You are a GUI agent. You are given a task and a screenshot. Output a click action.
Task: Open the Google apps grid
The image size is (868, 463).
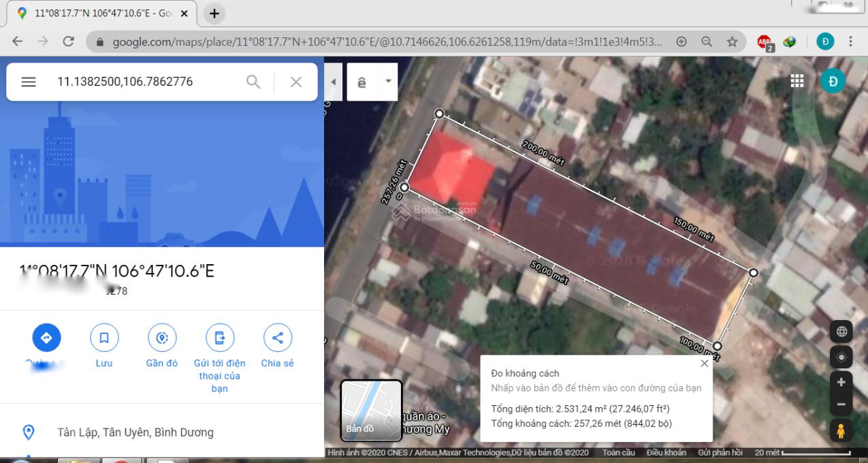(797, 81)
